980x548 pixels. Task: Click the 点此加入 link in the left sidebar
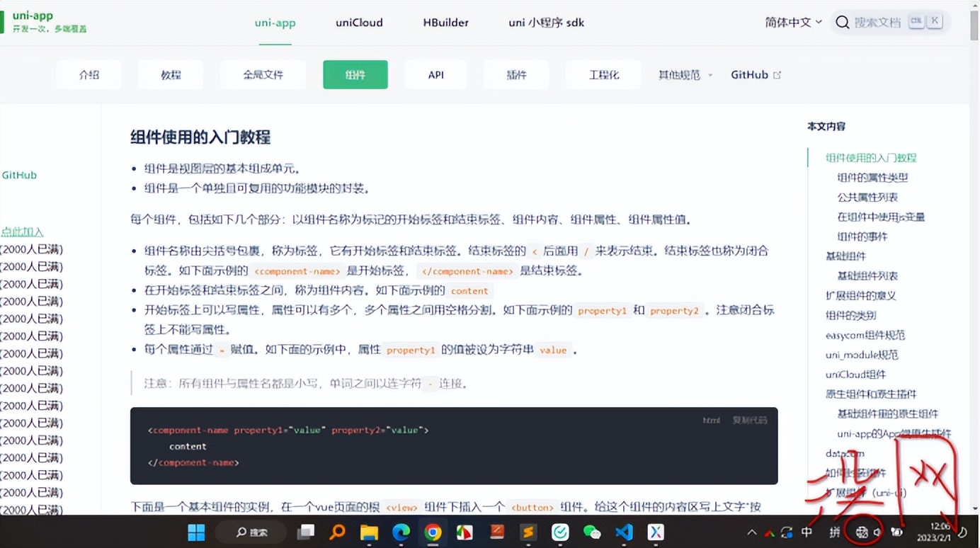click(21, 231)
